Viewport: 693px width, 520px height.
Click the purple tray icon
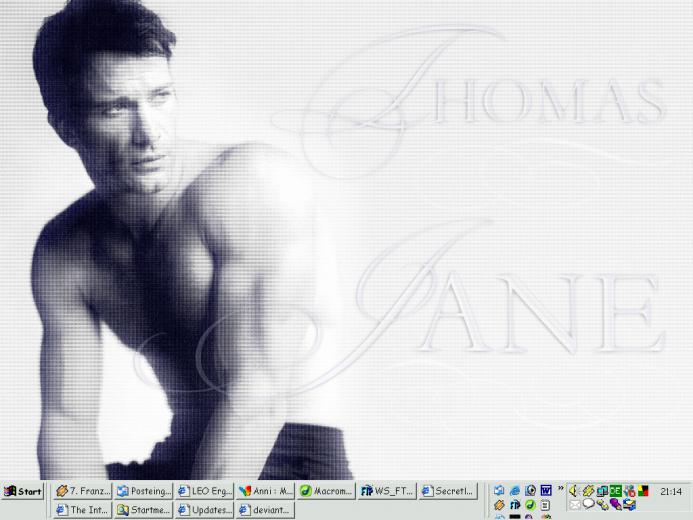(616, 504)
